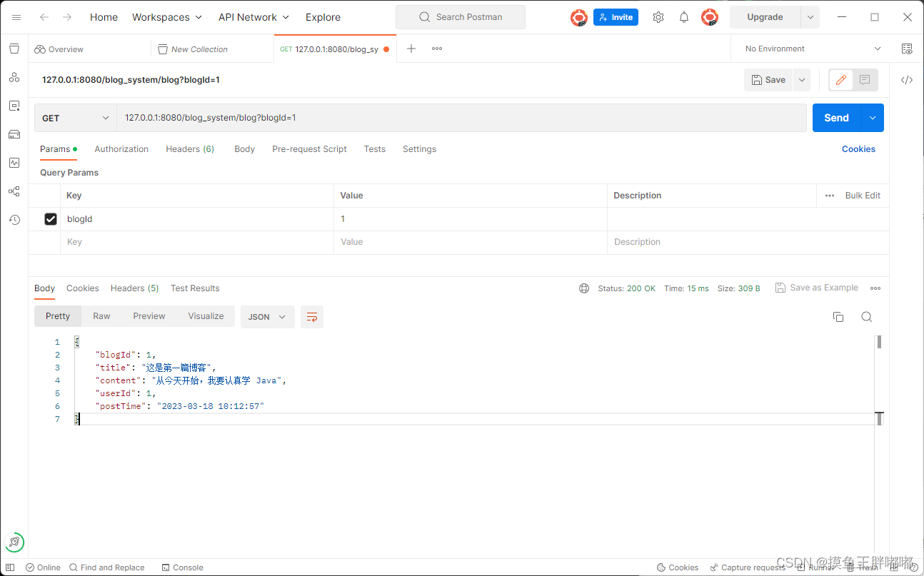
Task: Search the response with magnifier icon
Action: point(867,317)
